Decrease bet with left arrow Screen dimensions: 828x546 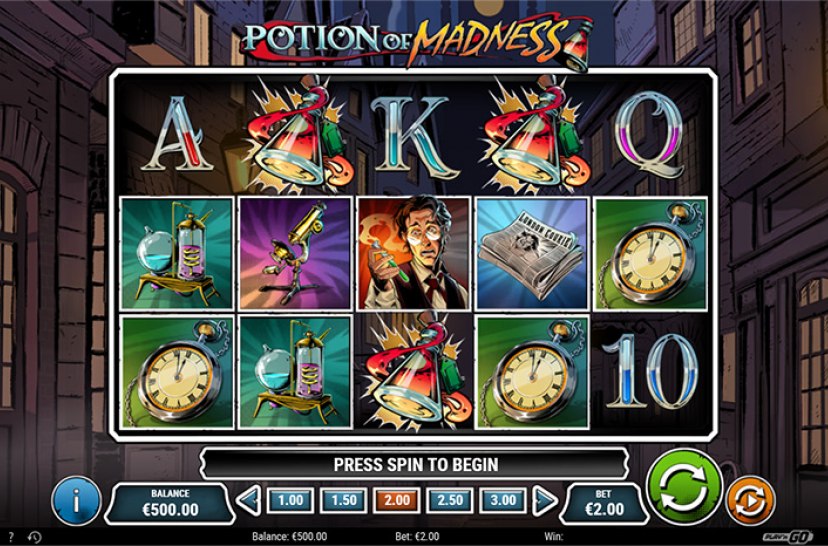(248, 501)
